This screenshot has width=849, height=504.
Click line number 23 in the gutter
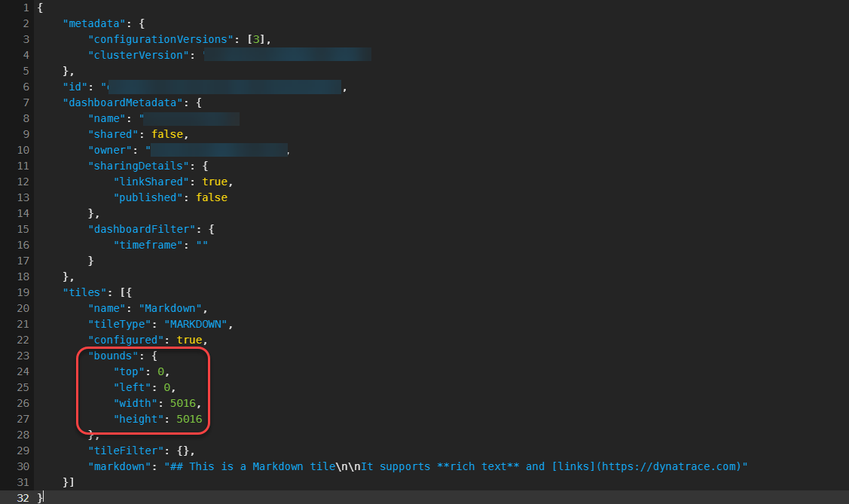coord(21,356)
